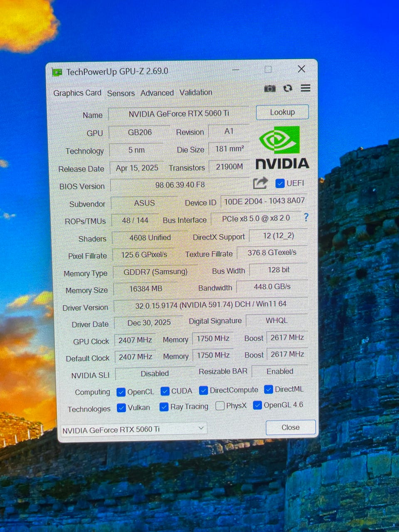Click the Memory Type label
The width and height of the screenshot is (399, 532).
coord(86,273)
